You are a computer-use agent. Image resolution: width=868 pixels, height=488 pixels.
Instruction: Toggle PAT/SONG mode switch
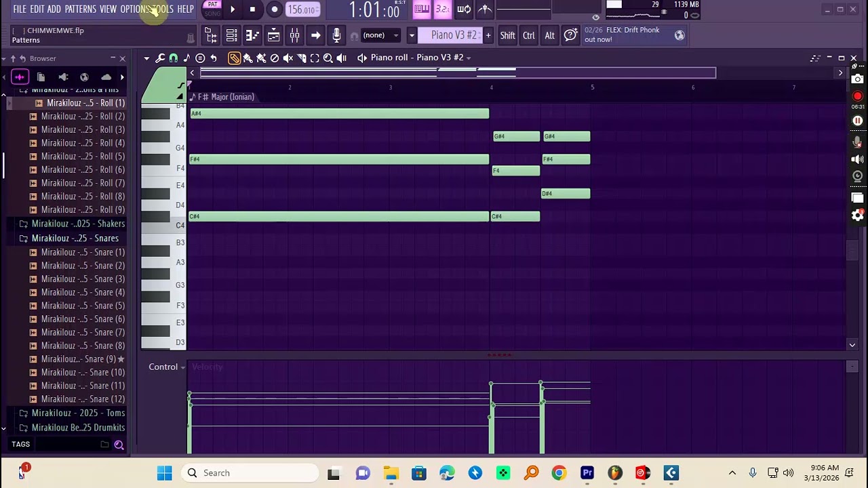pos(212,9)
